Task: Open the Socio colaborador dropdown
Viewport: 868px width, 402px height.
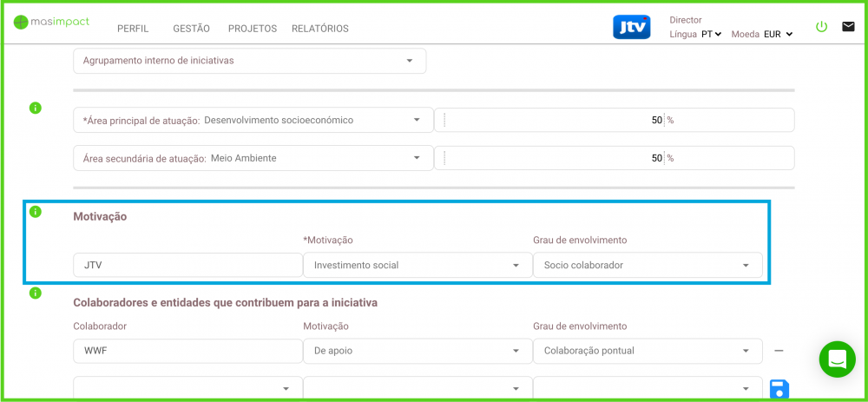Action: [x=648, y=265]
